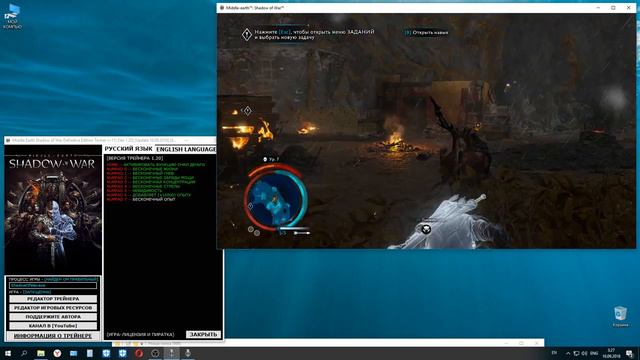Open the Recycle Bin desktop icon
This screenshot has height=360, width=640.
(620, 317)
